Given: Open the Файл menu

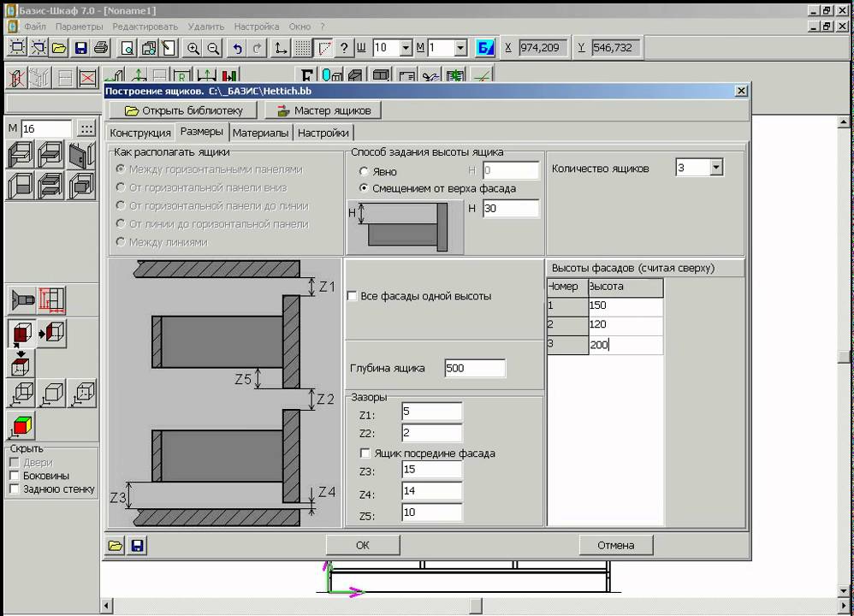Looking at the screenshot, I should [35, 27].
